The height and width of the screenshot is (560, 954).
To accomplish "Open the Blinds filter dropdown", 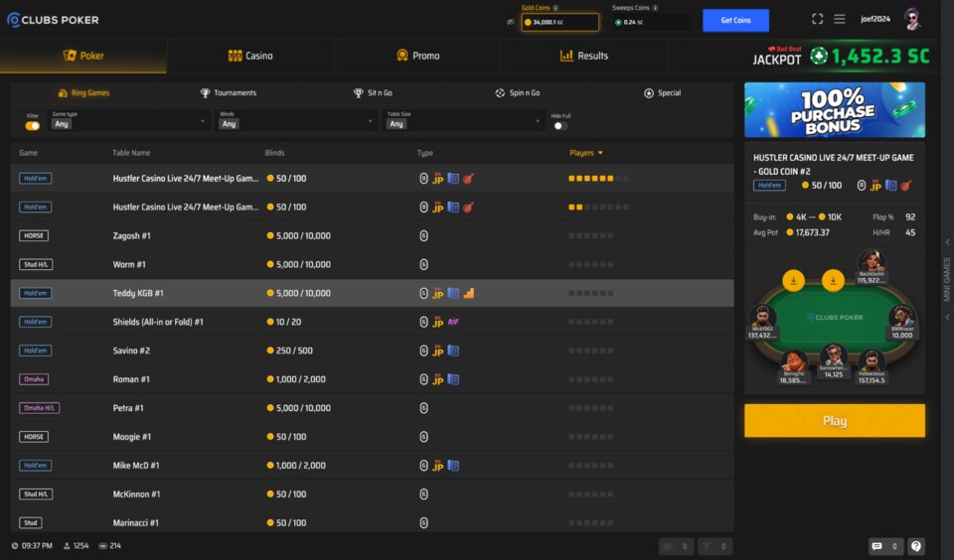I will 295,121.
